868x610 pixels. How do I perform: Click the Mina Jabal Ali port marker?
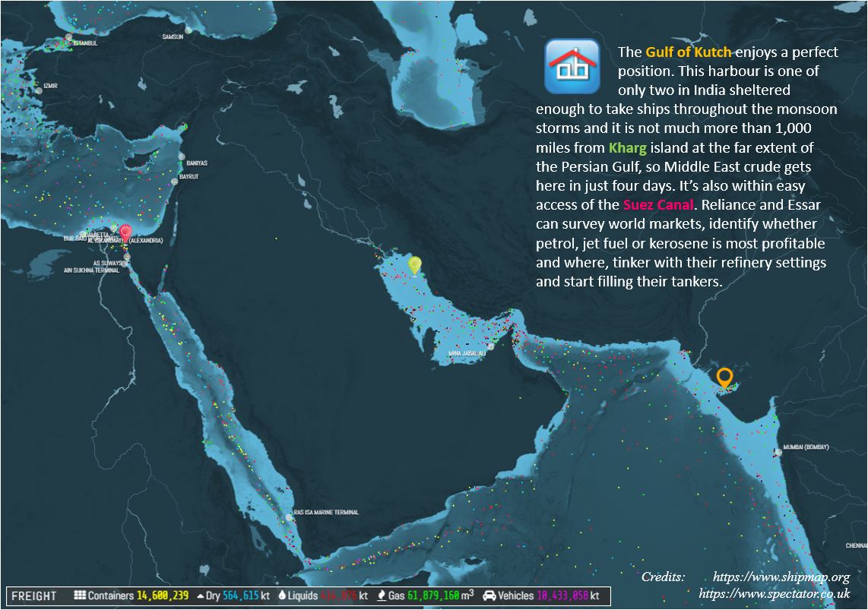point(491,346)
